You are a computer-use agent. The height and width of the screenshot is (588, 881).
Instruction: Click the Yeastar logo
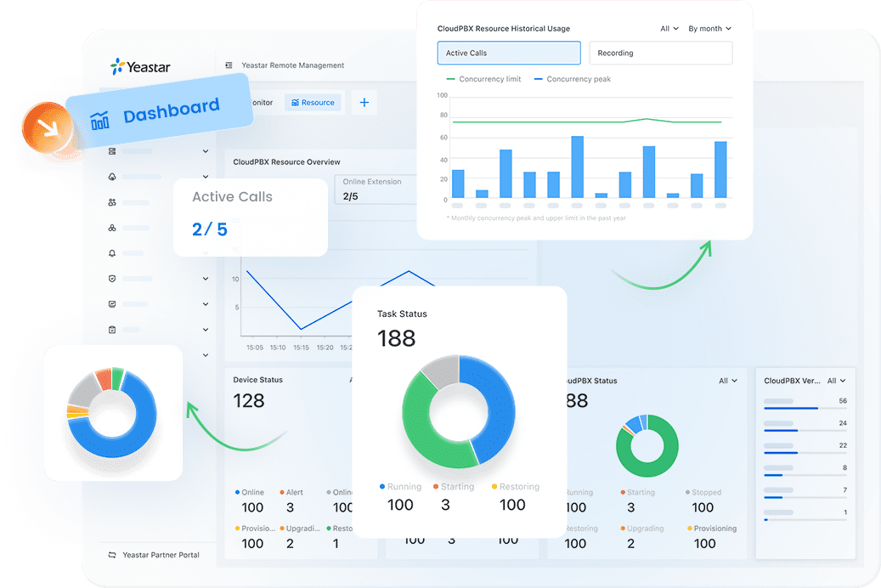(140, 67)
